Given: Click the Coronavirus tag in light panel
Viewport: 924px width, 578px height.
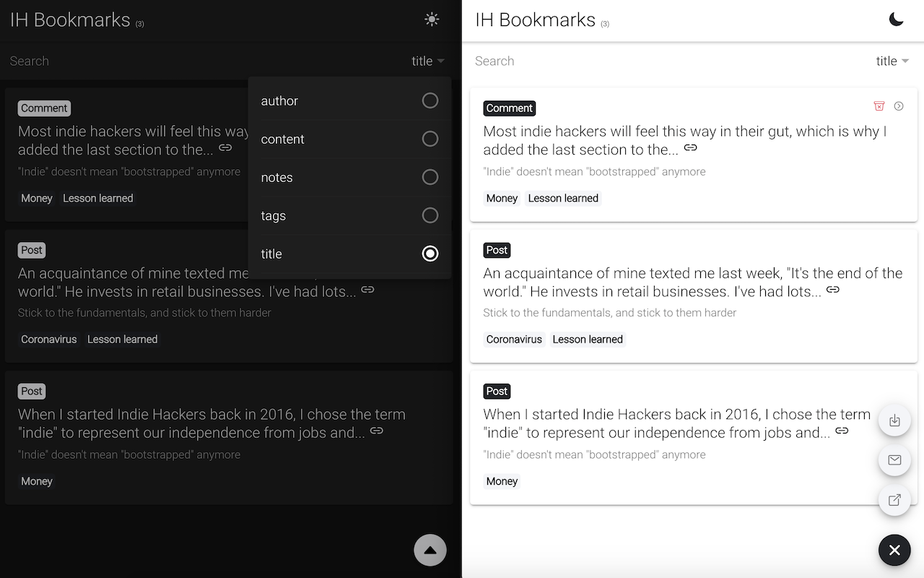Looking at the screenshot, I should (514, 340).
